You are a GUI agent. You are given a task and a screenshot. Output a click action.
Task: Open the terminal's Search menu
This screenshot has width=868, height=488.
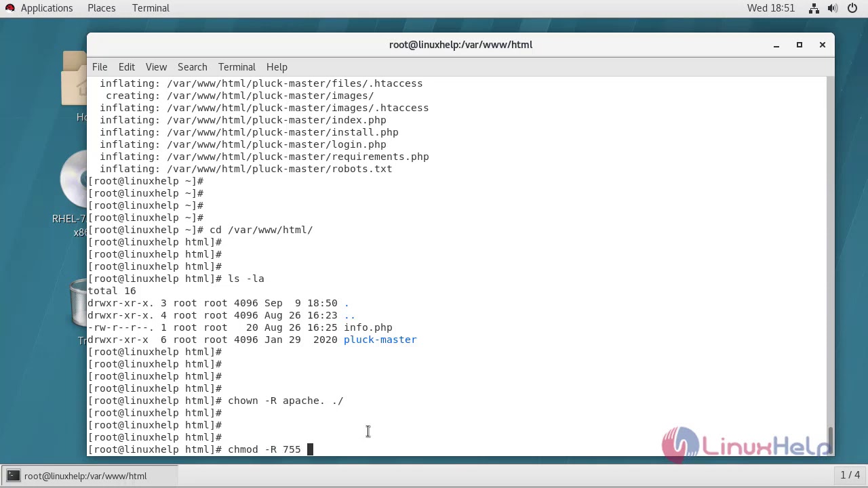pos(192,67)
